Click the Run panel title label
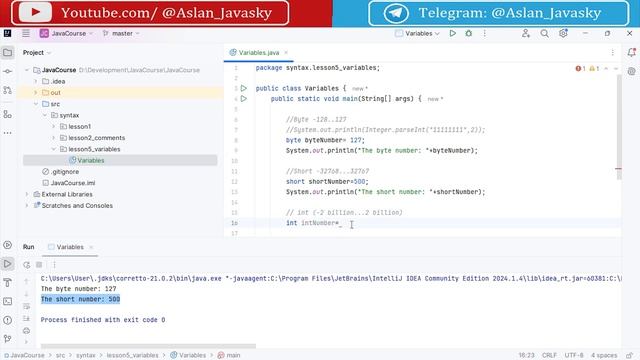Viewport: 640px width, 360px height. (29, 247)
